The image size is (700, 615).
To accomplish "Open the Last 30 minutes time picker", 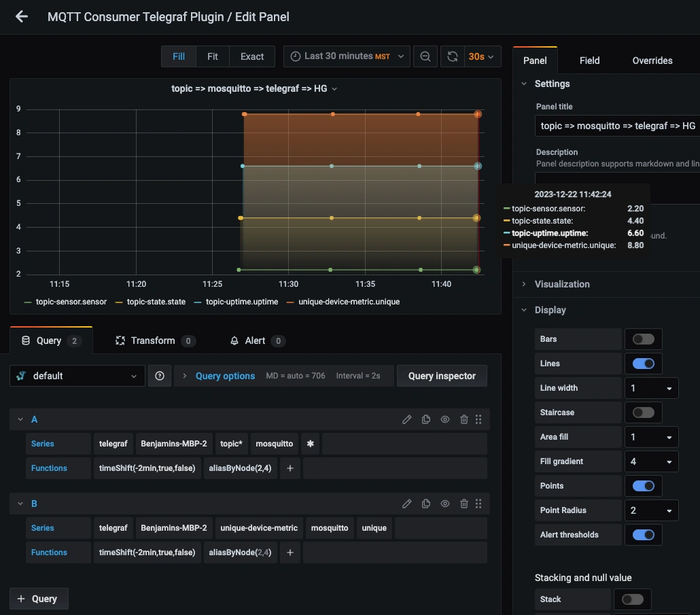I will point(347,56).
